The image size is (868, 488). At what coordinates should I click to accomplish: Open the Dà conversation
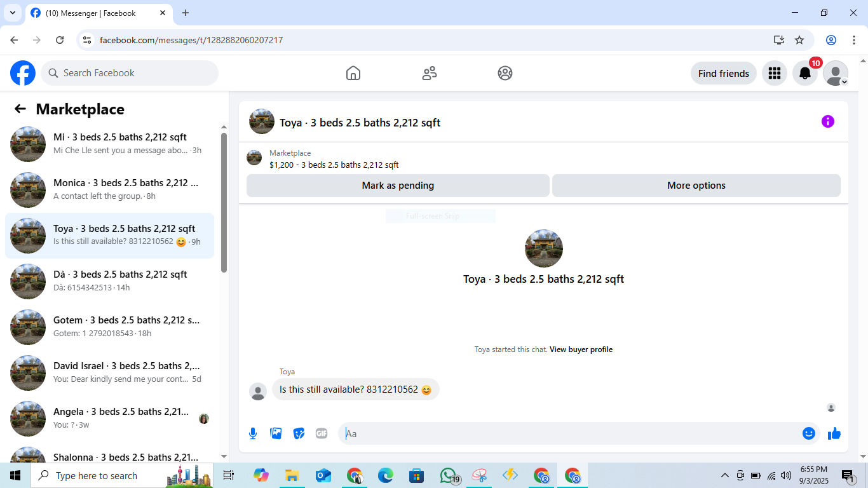[109, 281]
